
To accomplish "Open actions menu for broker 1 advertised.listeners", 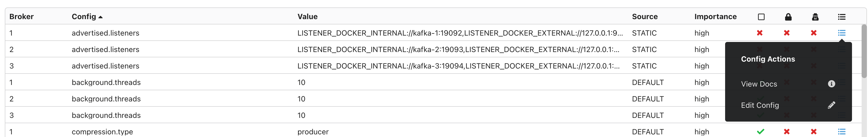I will coord(841,33).
